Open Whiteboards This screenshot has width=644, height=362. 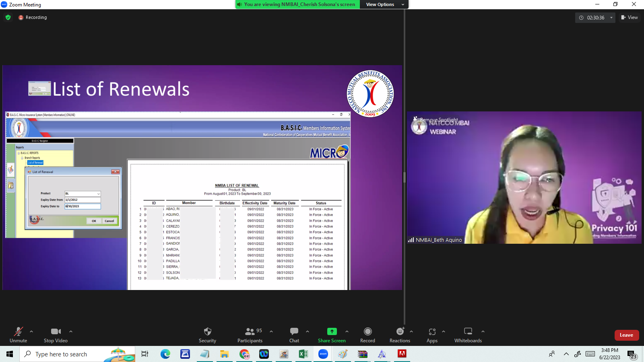point(468,335)
